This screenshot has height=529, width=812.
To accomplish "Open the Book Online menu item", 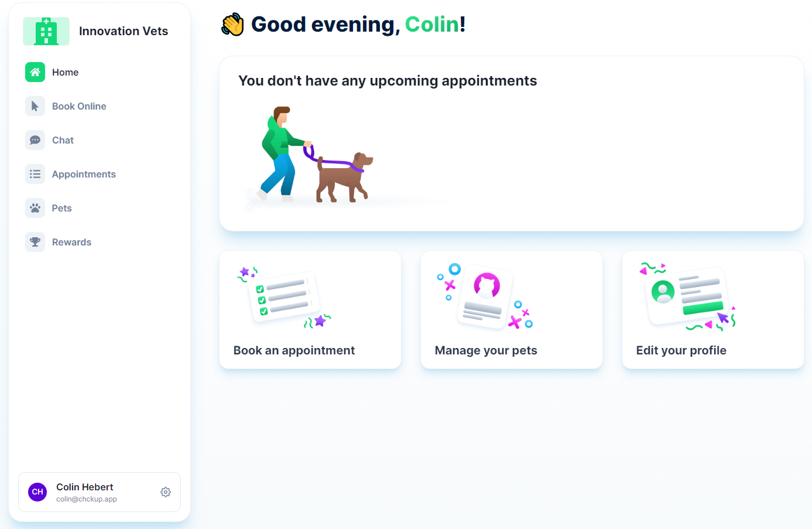I will pos(79,106).
